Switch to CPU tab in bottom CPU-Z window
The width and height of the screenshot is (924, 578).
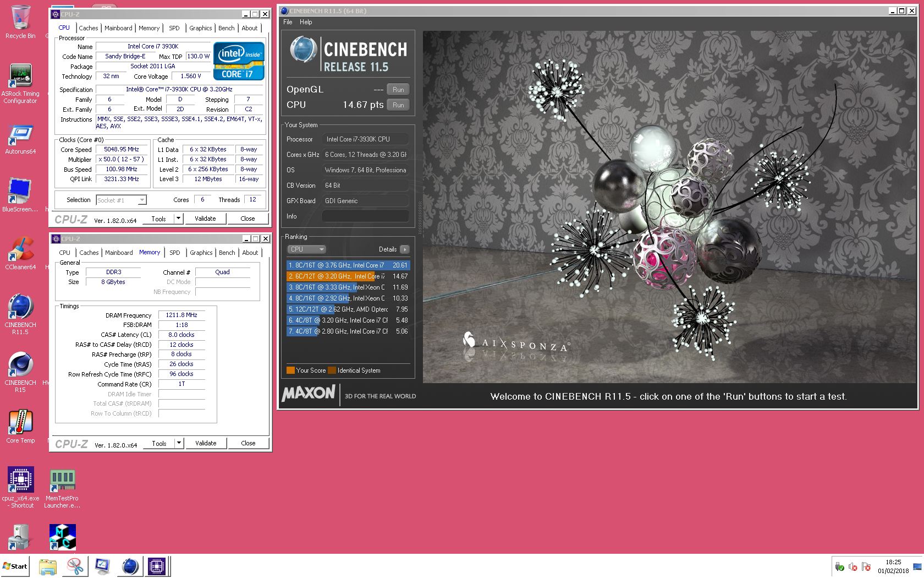point(64,253)
